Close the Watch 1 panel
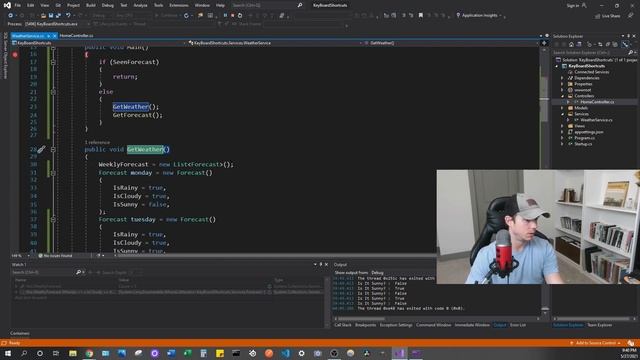The height and width of the screenshot is (360, 640). (x=326, y=264)
